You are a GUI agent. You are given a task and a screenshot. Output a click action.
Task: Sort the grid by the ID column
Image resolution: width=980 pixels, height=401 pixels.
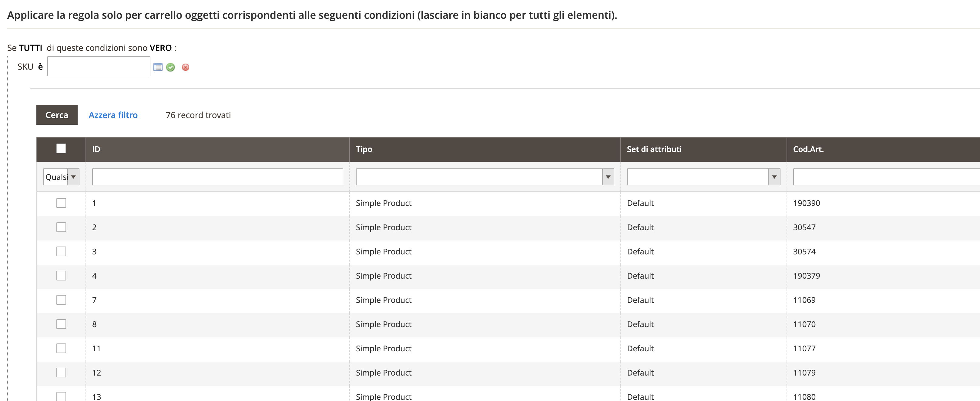(x=96, y=149)
